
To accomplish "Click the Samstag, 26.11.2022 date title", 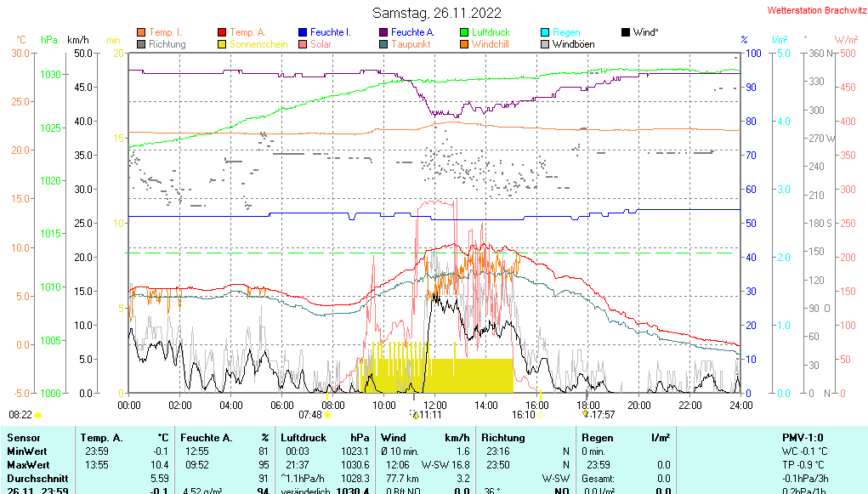I will click(x=437, y=13).
